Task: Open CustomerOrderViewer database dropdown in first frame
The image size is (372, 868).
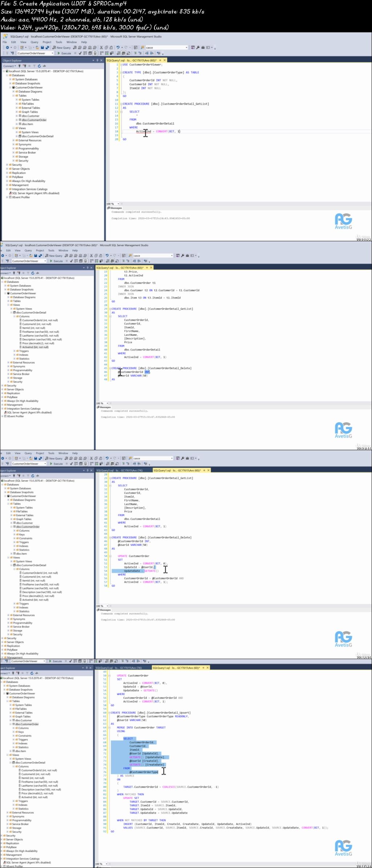Action: pyautogui.click(x=35, y=53)
